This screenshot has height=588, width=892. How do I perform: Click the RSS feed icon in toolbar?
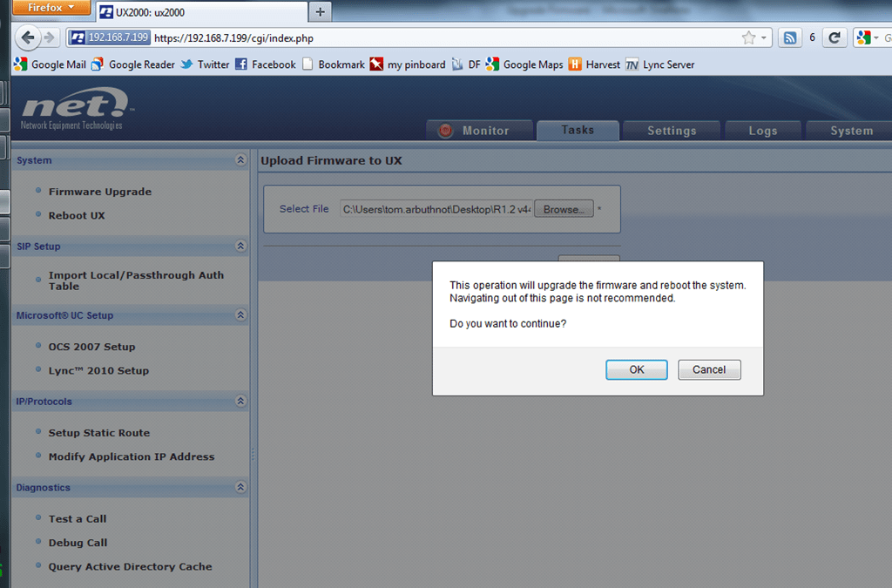tap(790, 38)
